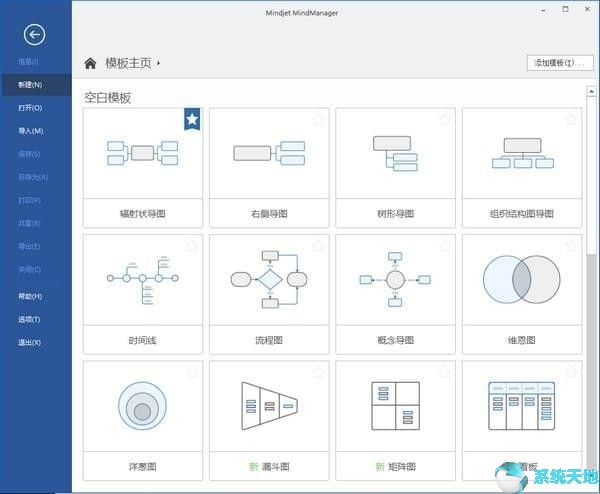Screen dimensions: 600x494
Task: Toggle the 时间线 favorite star
Action: coord(192,246)
